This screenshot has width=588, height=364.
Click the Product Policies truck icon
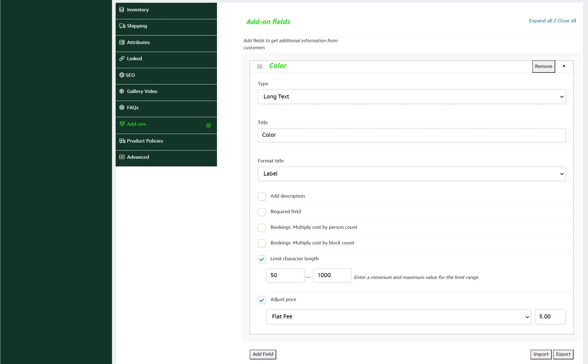(x=122, y=141)
